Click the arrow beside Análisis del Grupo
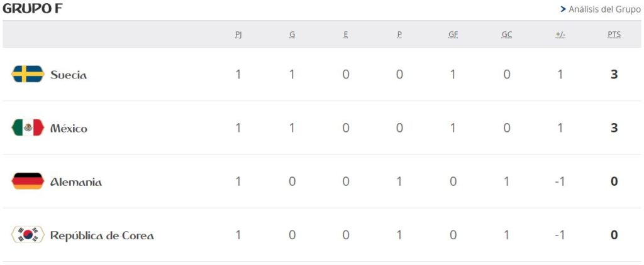The width and height of the screenshot is (644, 265). [x=563, y=9]
